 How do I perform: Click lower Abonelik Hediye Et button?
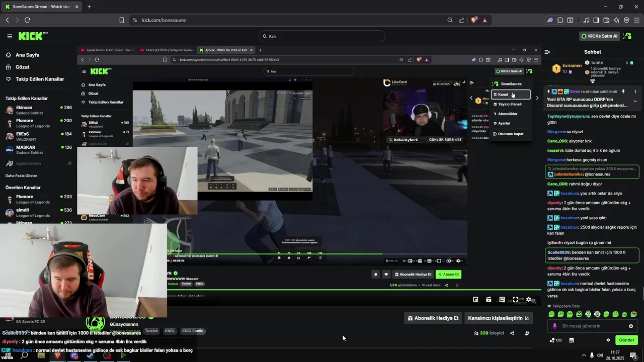tap(433, 318)
